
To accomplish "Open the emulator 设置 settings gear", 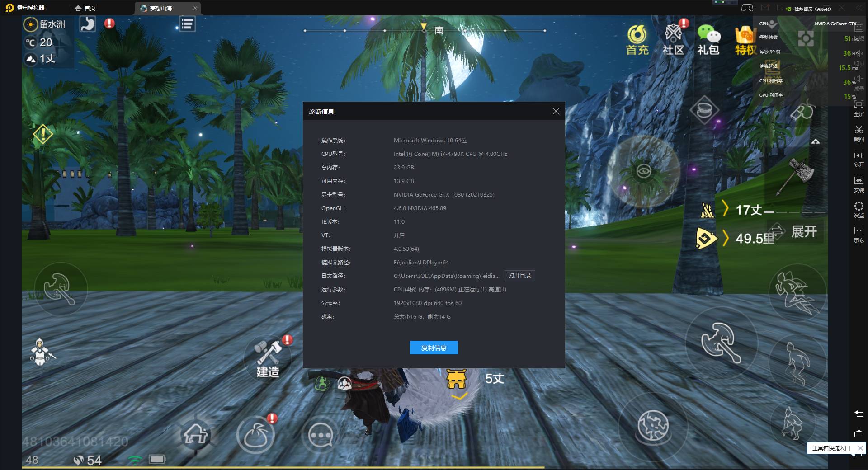I will 859,209.
